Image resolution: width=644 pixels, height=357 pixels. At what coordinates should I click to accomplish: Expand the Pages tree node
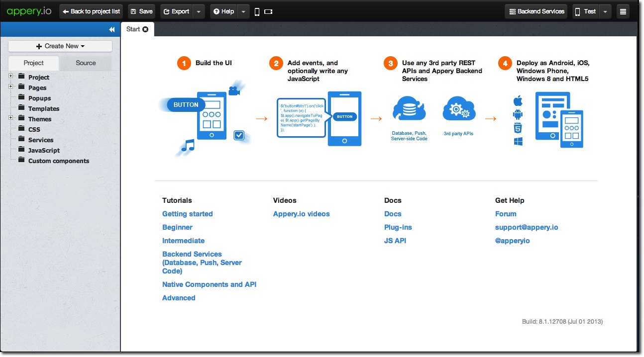(11, 87)
